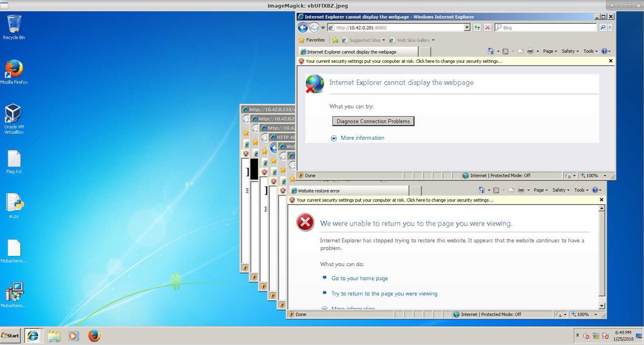The width and height of the screenshot is (644, 345).
Task: Click scrollbar down arrow in restore error window
Action: 602,306
